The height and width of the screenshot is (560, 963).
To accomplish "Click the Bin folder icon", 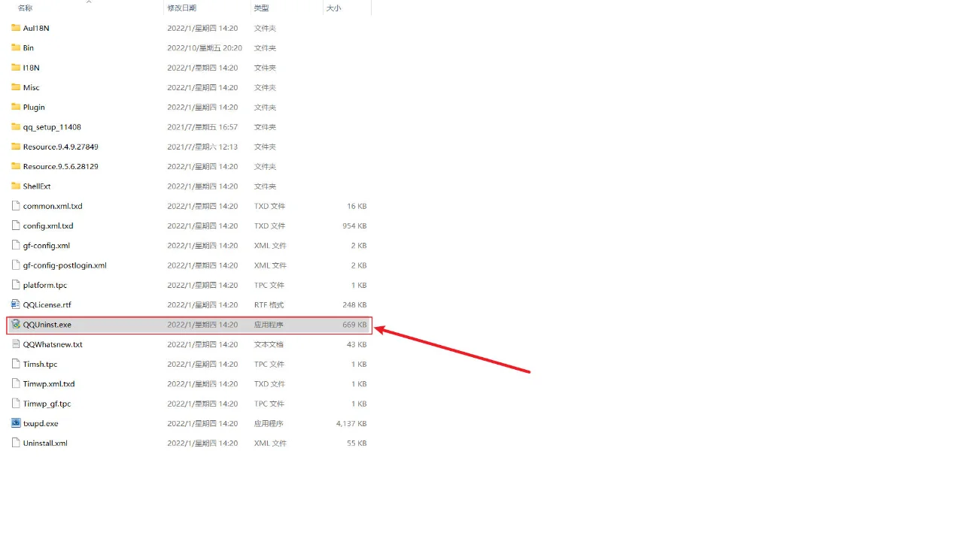I will point(16,47).
